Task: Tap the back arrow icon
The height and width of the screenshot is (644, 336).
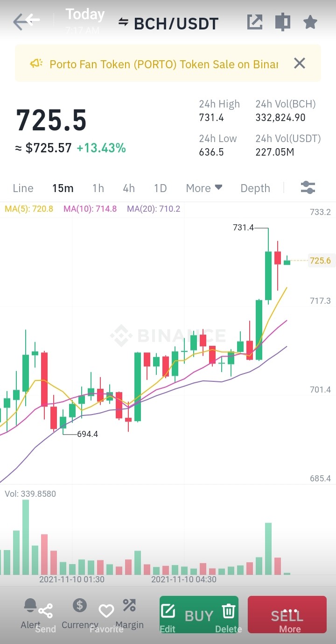Action: [27, 21]
